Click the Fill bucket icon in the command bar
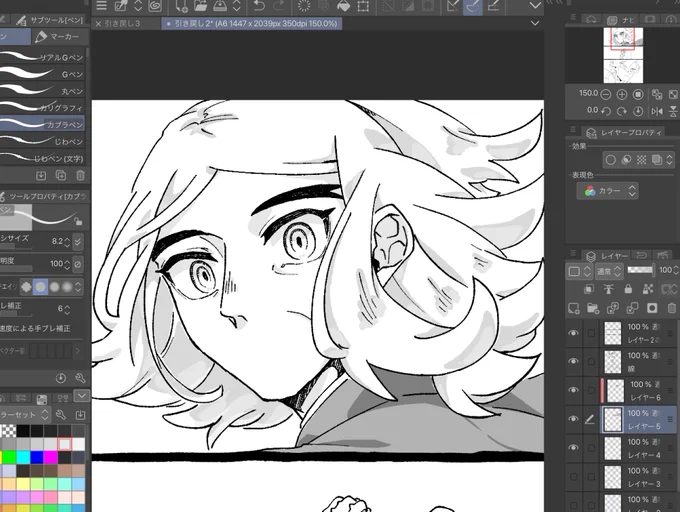Screen dimensions: 680x512 [343, 5]
